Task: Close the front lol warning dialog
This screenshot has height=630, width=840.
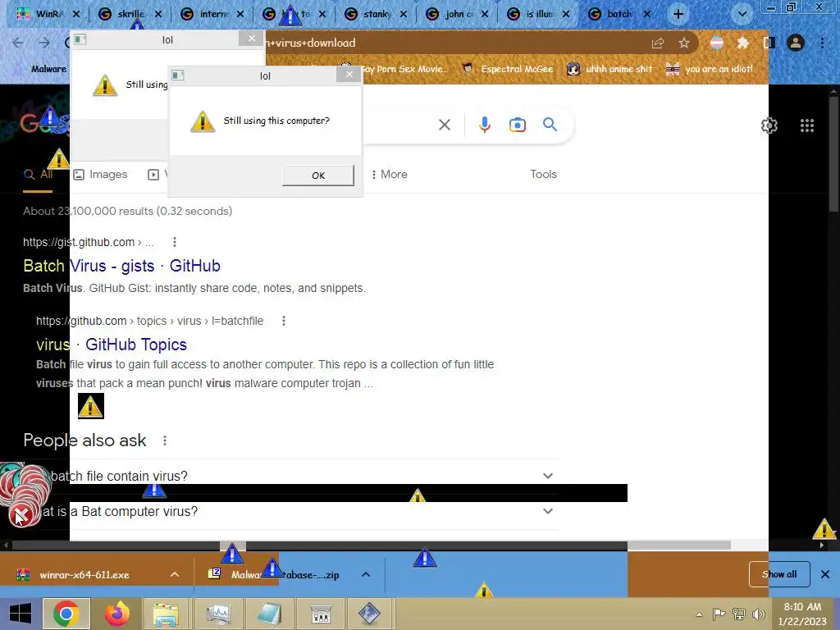Action: [x=349, y=75]
